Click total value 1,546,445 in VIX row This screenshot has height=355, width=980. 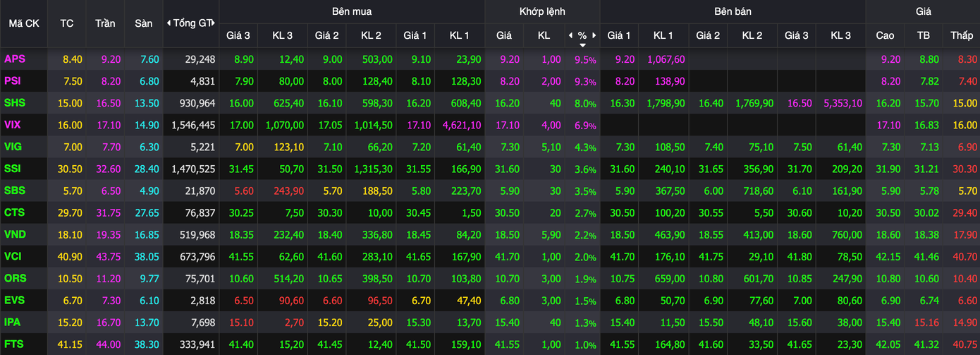point(193,126)
